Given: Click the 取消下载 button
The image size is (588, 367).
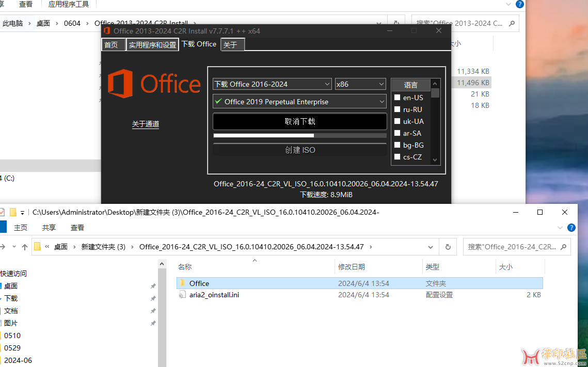Looking at the screenshot, I should (x=299, y=121).
